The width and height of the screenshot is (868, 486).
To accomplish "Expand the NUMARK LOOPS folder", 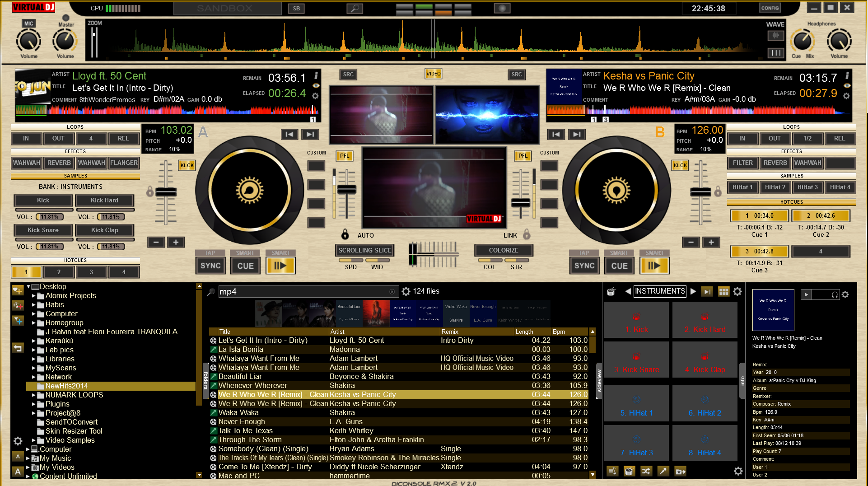I will [33, 395].
